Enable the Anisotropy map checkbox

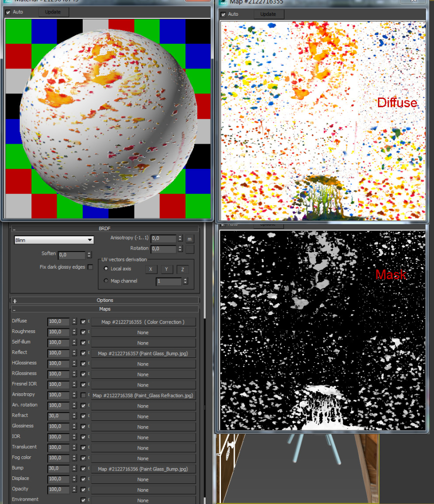(83, 395)
